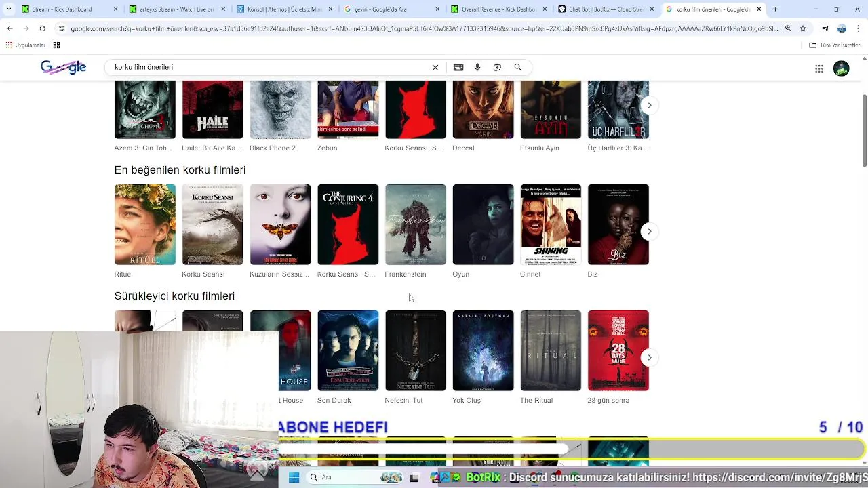Clear the search query with the X icon
Screen dimensions: 868x488
click(x=435, y=67)
